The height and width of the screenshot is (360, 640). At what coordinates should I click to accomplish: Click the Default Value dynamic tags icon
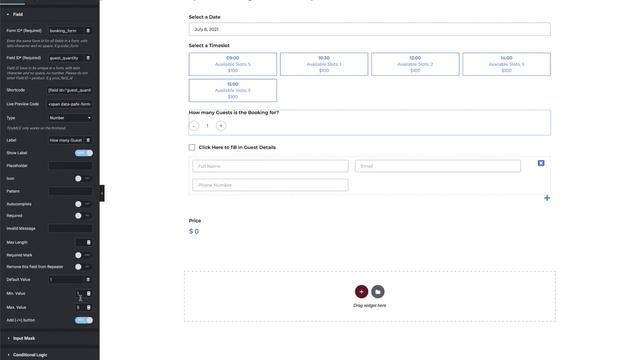pyautogui.click(x=88, y=280)
